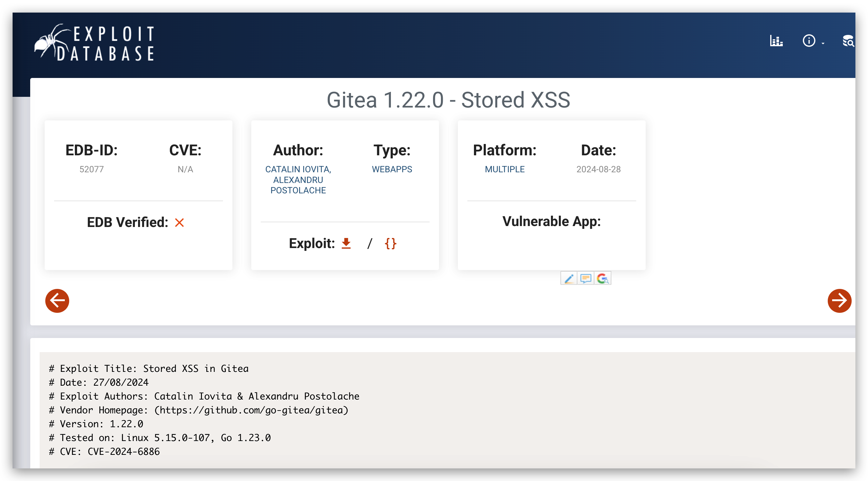Open the WEBAPPS type link
The image size is (868, 481).
tap(392, 169)
